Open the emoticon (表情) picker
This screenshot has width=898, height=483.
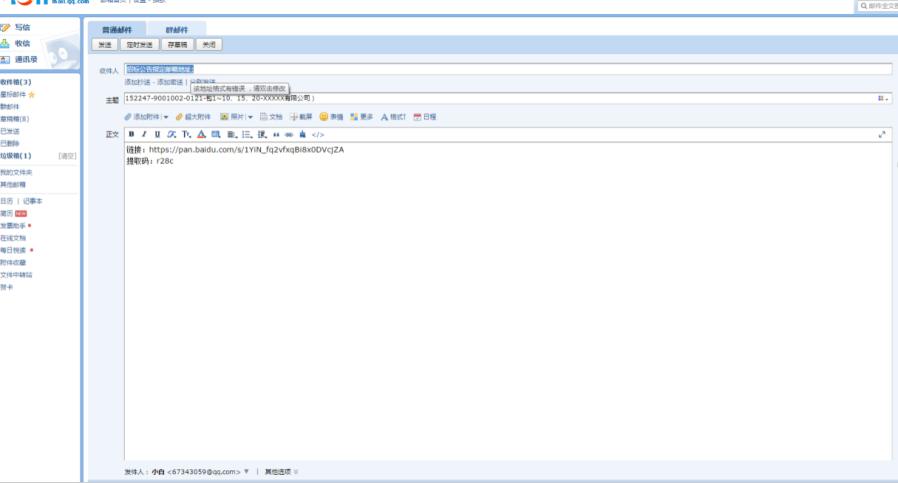[x=331, y=117]
